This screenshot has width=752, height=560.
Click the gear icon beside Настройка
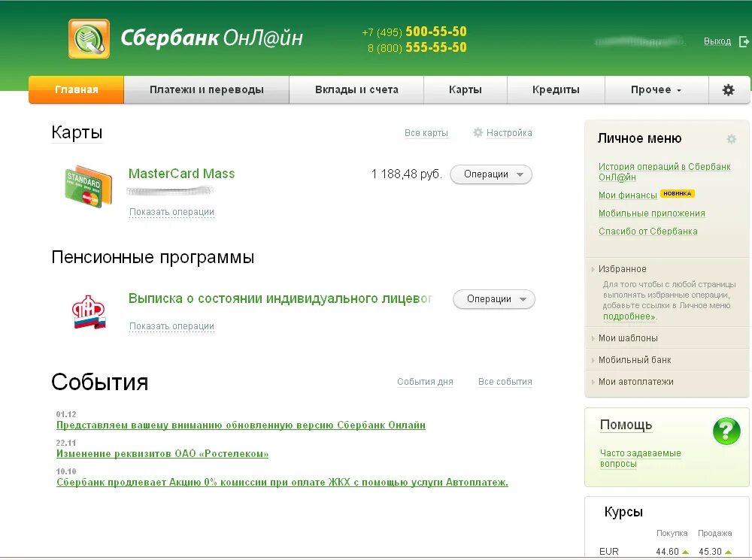478,132
